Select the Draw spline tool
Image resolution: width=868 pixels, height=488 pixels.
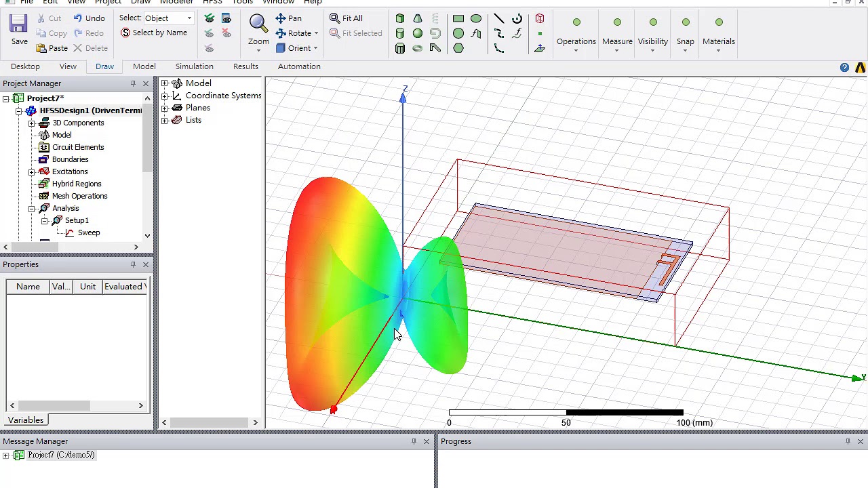(499, 33)
